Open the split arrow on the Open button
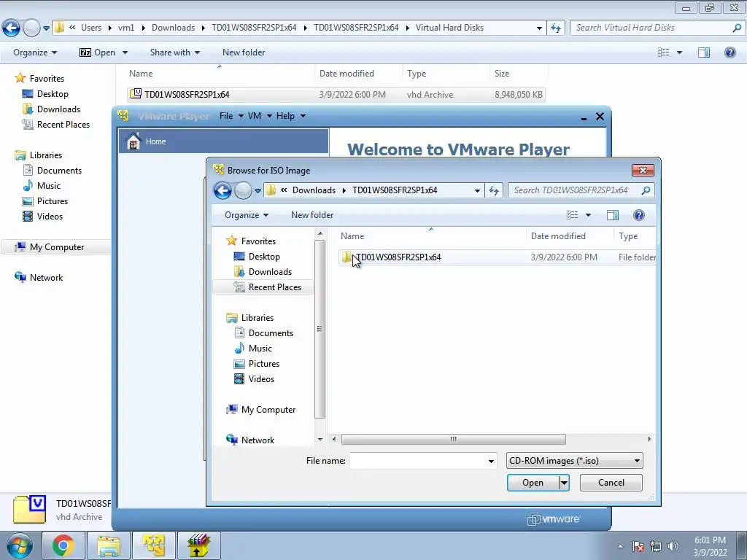 pyautogui.click(x=564, y=483)
